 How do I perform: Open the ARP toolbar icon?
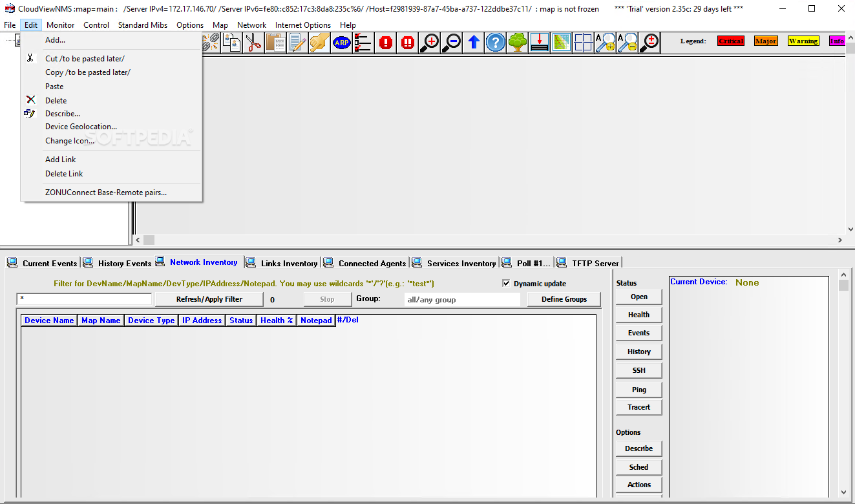coord(341,43)
